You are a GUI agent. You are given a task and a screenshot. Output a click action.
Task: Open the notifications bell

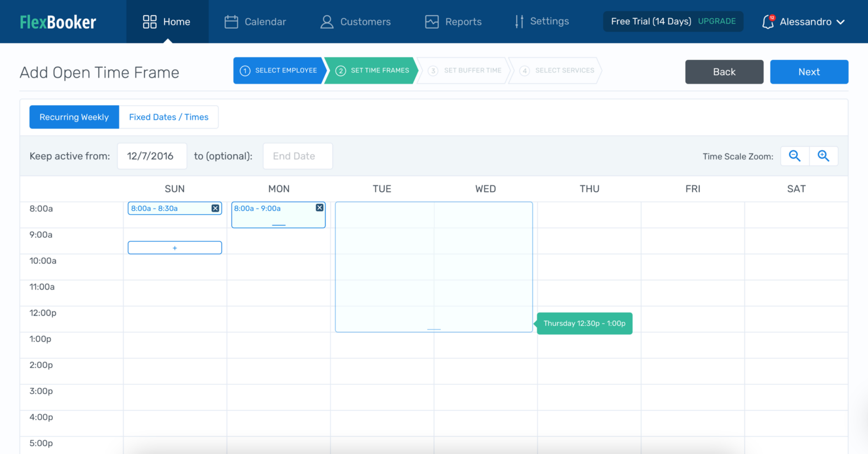pyautogui.click(x=768, y=22)
